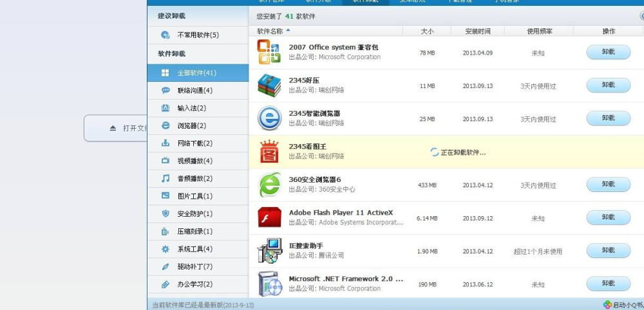The height and width of the screenshot is (310, 644).
Task: Click the 全部软件 grid icon
Action: pyautogui.click(x=165, y=73)
